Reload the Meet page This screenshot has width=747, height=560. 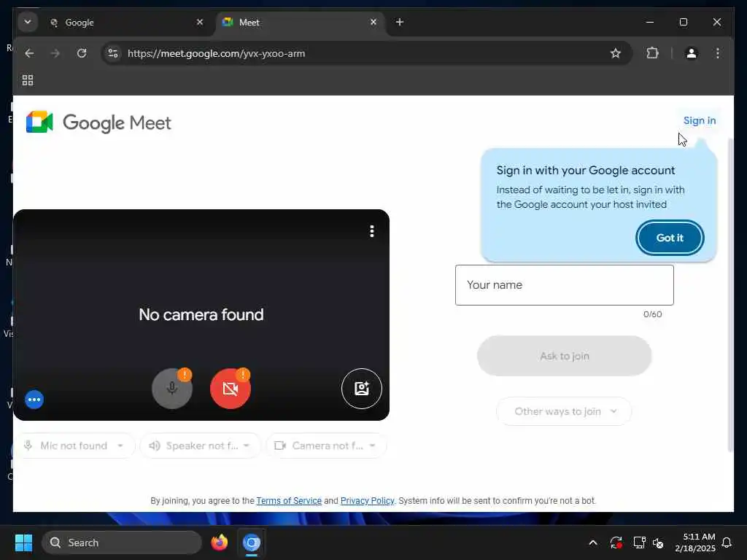tap(82, 53)
